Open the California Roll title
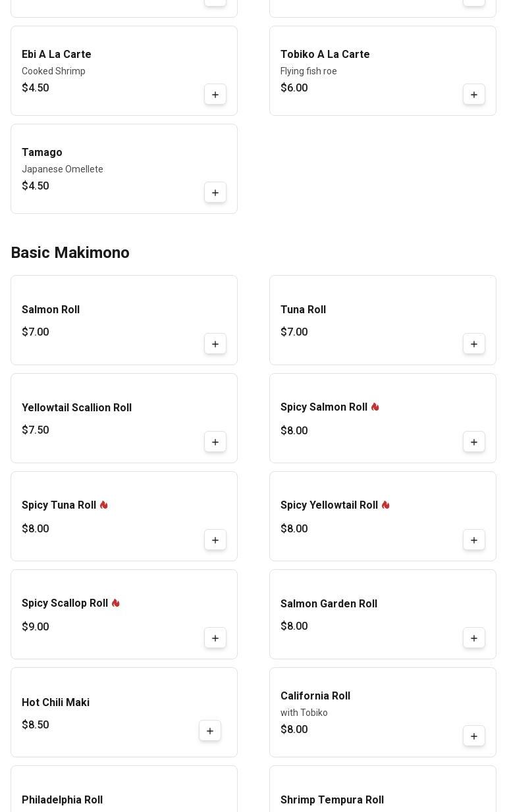 [x=315, y=696]
